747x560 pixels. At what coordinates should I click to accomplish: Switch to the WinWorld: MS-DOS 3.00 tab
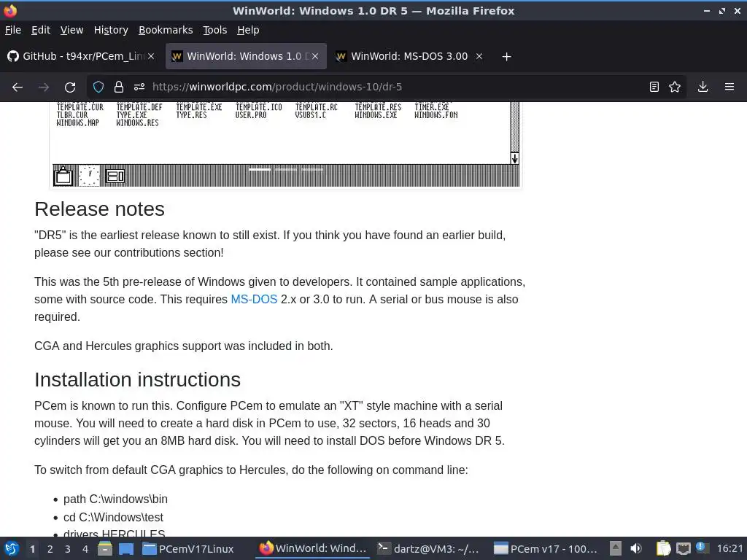click(410, 56)
